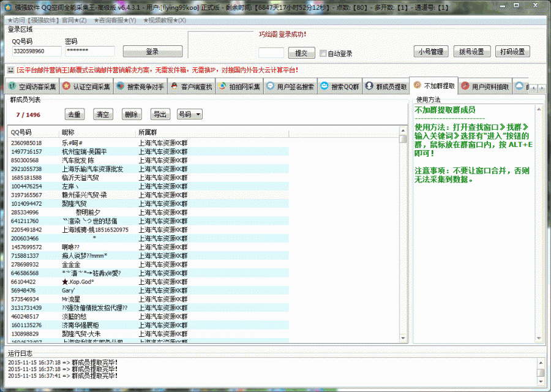Click the colorful icon on 拍拍网采集 tab
Image resolution: width=551 pixels, height=392 pixels.
pyautogui.click(x=222, y=86)
